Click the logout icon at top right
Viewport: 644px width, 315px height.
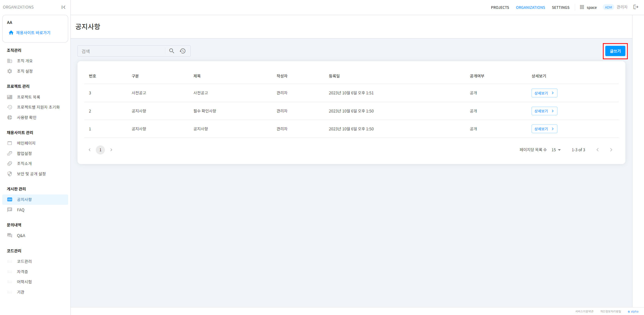point(636,7)
